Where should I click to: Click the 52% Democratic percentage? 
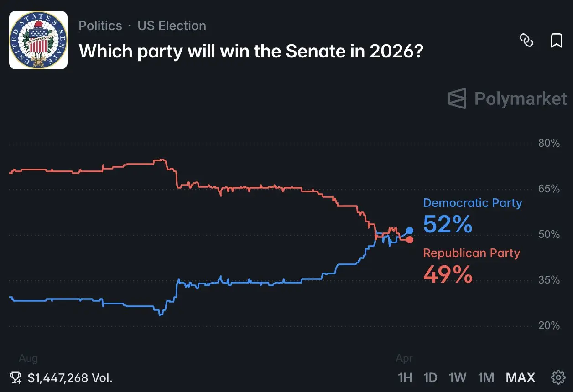pos(448,224)
